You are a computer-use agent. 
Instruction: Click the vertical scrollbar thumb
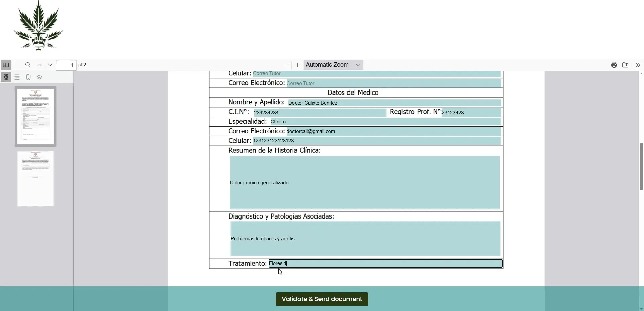pyautogui.click(x=641, y=167)
